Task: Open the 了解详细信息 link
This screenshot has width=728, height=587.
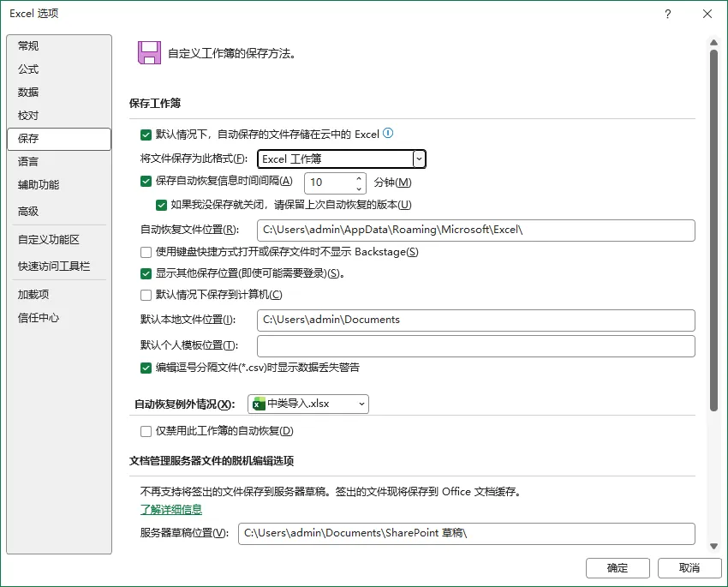Action: (x=171, y=509)
